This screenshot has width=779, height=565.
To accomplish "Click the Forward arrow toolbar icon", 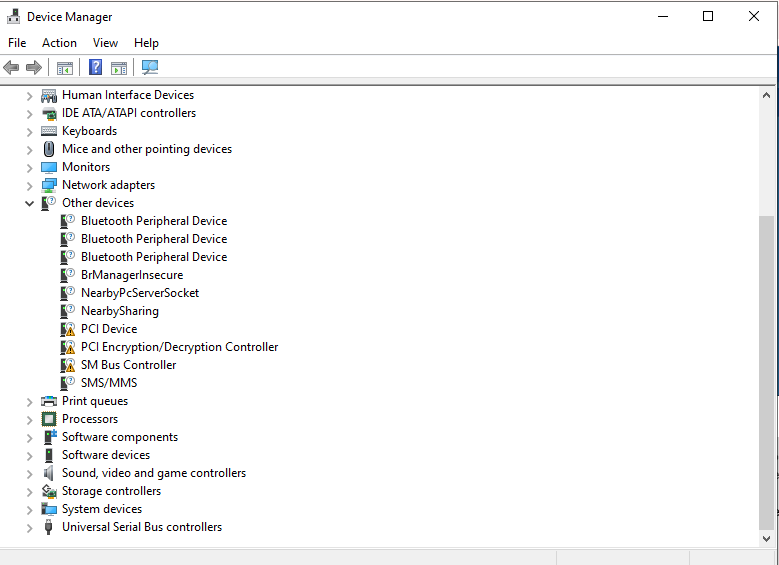I will pos(33,67).
